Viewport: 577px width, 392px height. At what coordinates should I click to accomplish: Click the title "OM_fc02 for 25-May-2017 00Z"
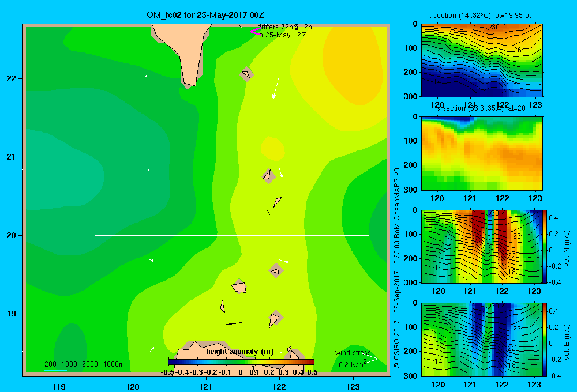[x=205, y=15]
